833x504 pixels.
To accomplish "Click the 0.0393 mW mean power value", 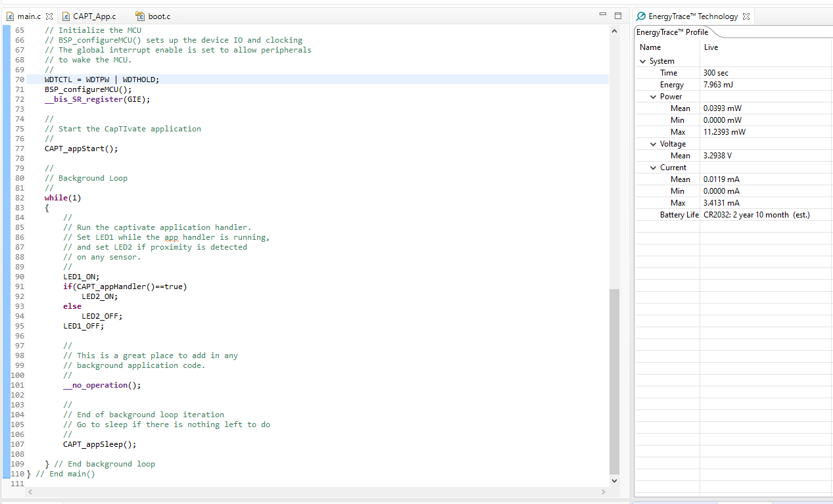I will pos(722,108).
